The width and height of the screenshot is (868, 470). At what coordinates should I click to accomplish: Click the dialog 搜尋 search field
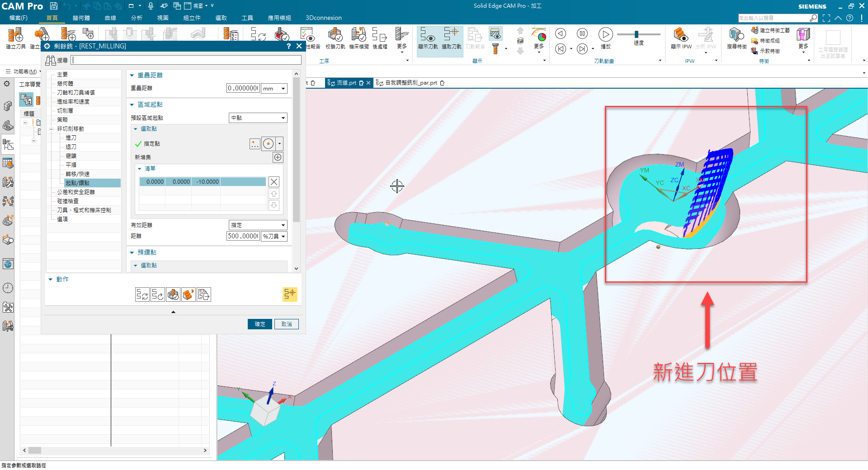tap(186, 60)
